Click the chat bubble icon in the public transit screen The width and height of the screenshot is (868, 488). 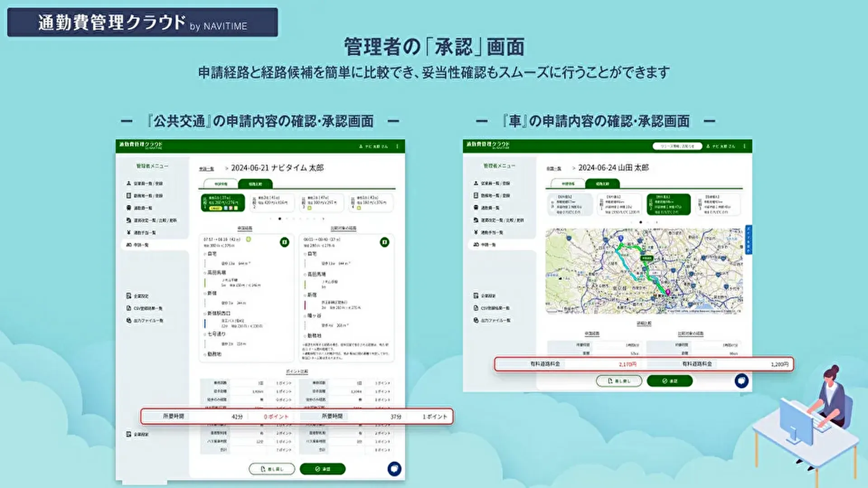(394, 469)
